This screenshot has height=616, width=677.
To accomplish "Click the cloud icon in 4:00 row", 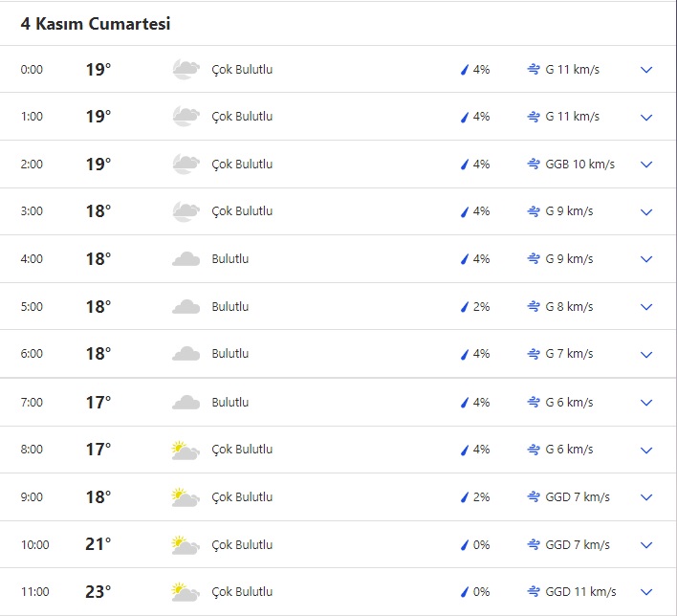I will 186,259.
